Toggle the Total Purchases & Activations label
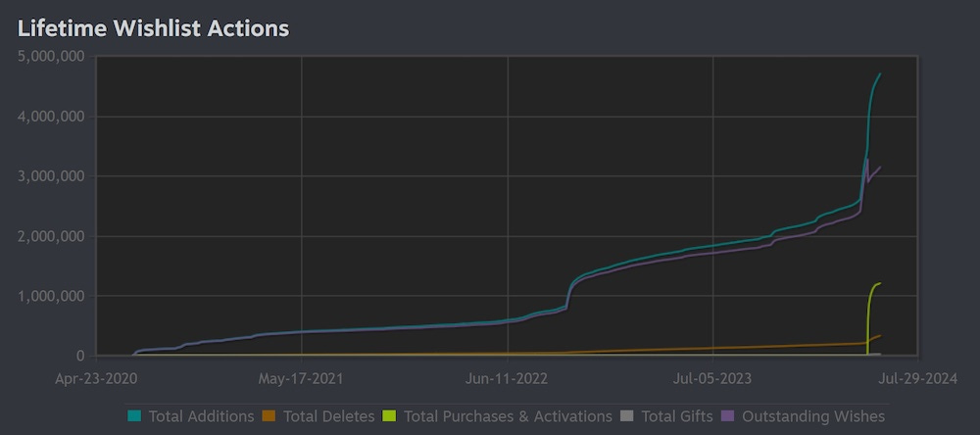The width and height of the screenshot is (980, 435). pyautogui.click(x=508, y=416)
